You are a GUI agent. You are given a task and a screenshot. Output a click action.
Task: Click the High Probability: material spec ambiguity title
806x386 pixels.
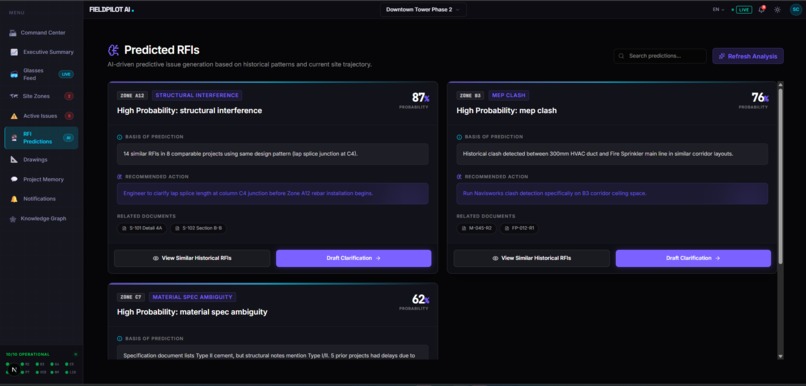(192, 312)
